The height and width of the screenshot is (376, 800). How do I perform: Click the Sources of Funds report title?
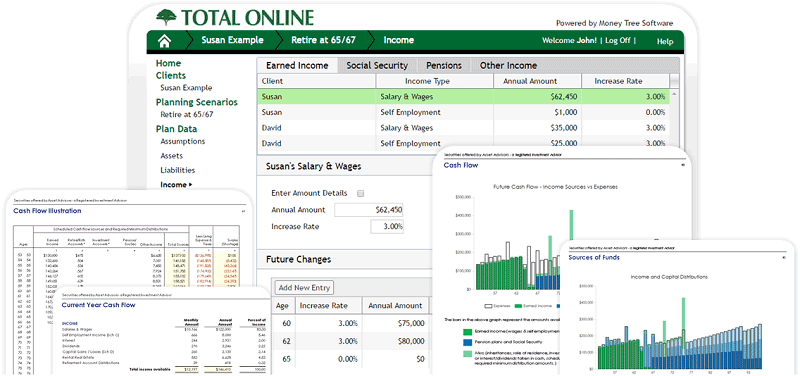(594, 258)
